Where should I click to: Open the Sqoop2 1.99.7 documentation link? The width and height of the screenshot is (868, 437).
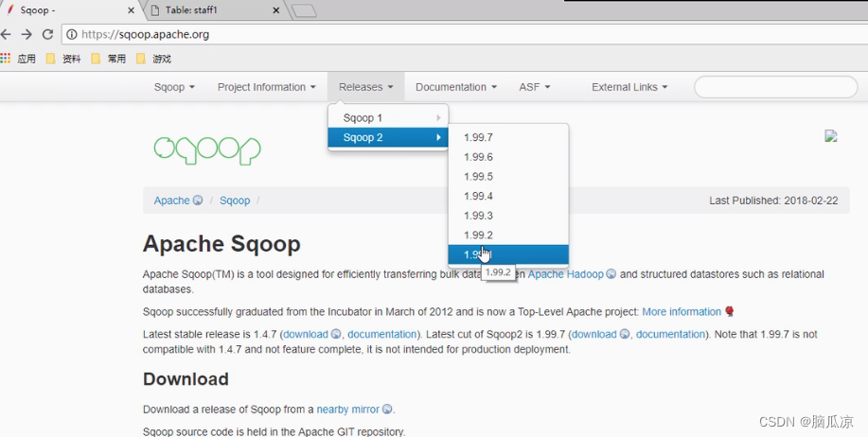(670, 334)
